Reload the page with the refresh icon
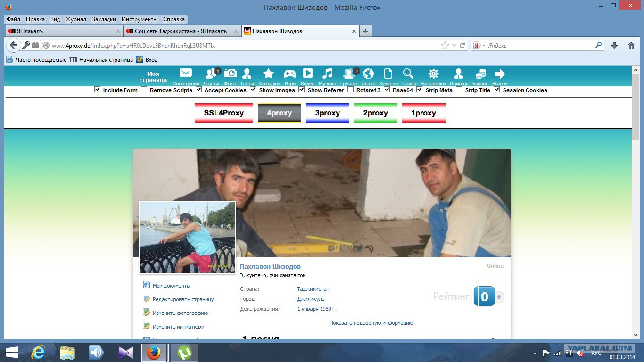 462,46
